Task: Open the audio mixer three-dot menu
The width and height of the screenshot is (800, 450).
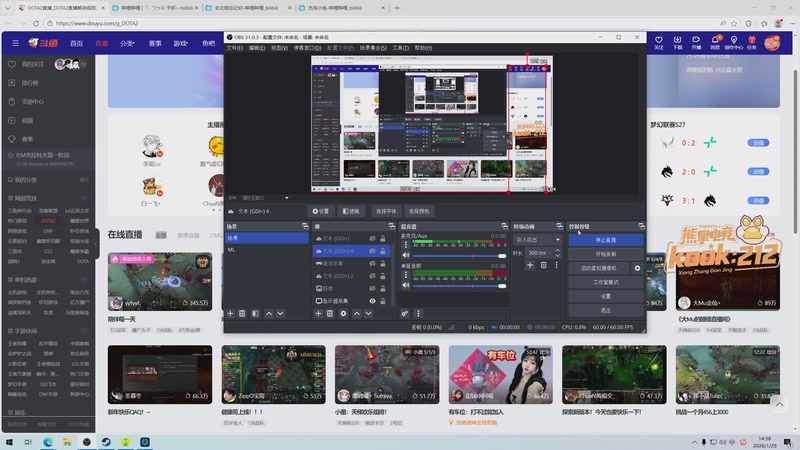Action: click(x=418, y=313)
